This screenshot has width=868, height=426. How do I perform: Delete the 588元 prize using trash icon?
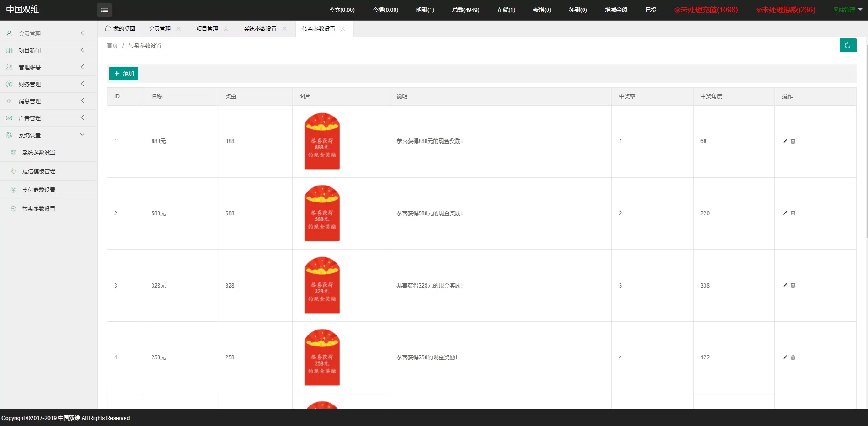click(x=793, y=213)
